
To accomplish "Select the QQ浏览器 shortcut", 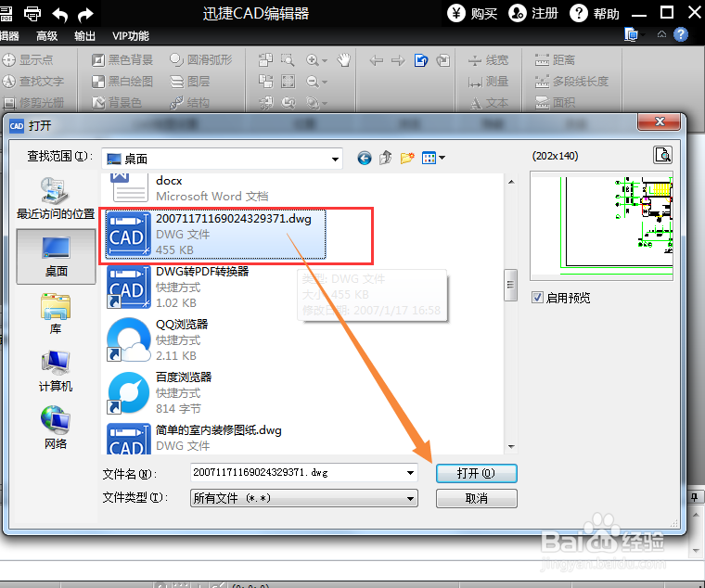I will pyautogui.click(x=158, y=339).
